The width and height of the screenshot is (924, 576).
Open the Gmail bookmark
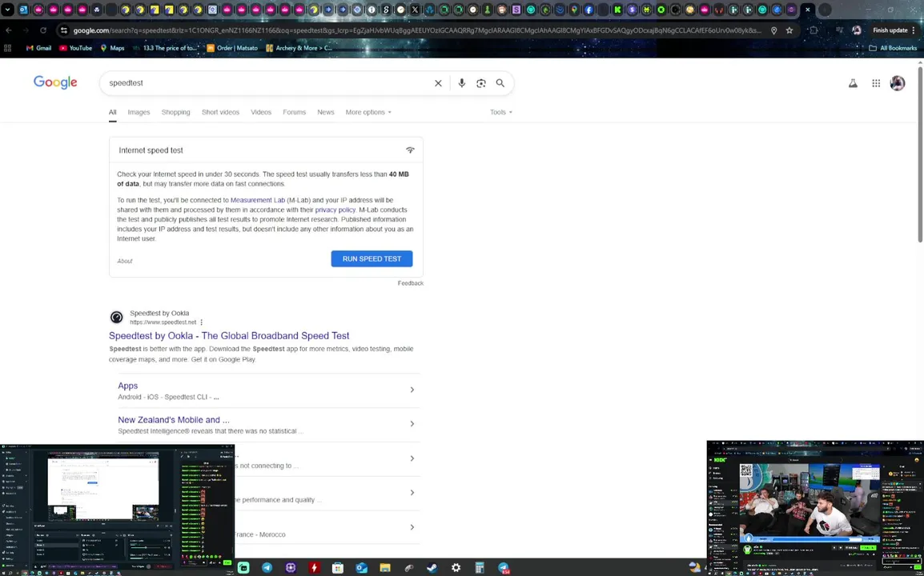click(x=39, y=48)
